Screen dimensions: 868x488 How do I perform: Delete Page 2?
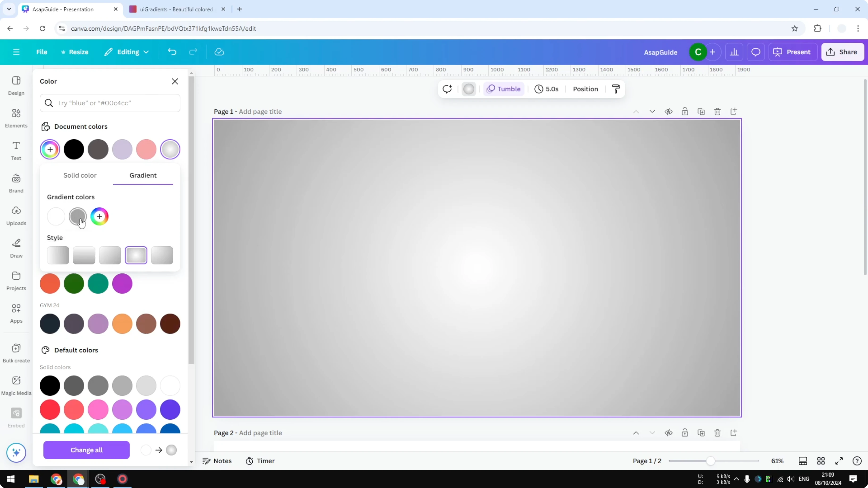(x=717, y=433)
